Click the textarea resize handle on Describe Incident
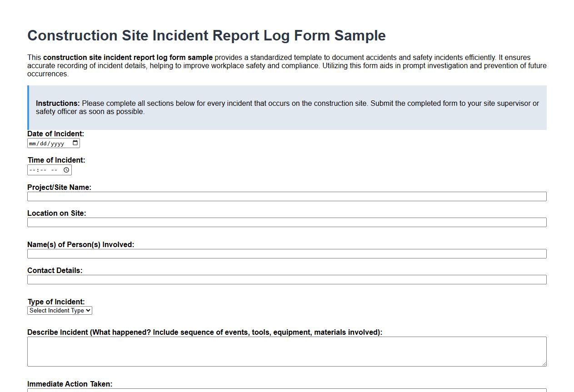Viewport: 574px width, 392px height. coord(544,363)
